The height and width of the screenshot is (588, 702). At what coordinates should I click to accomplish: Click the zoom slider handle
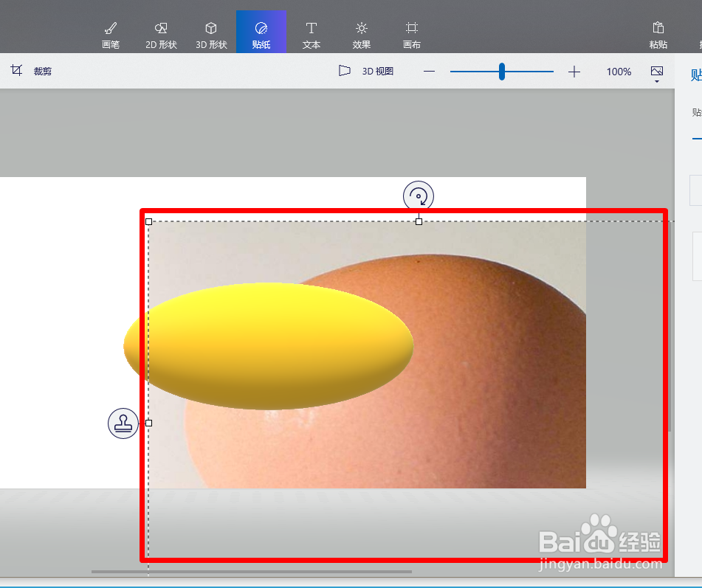(502, 72)
